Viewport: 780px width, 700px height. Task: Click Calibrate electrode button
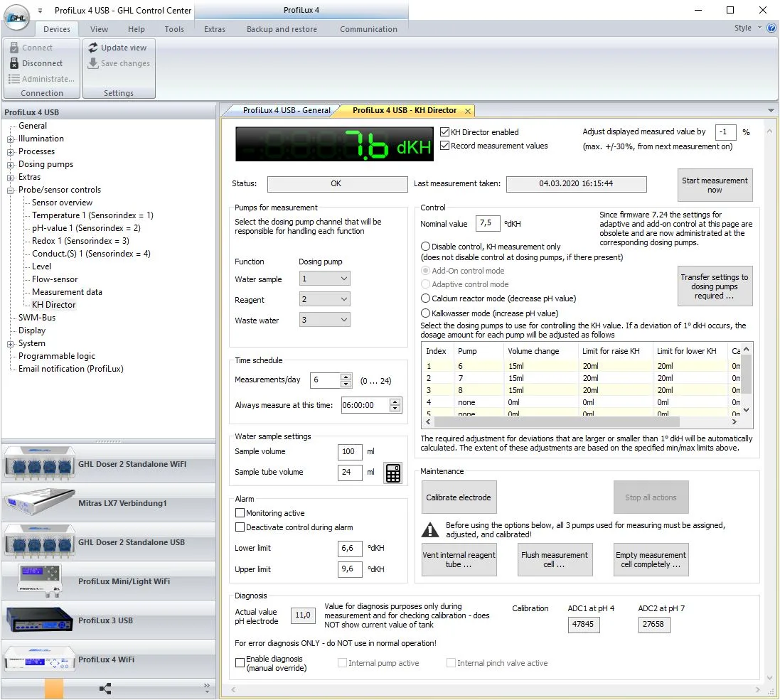459,497
